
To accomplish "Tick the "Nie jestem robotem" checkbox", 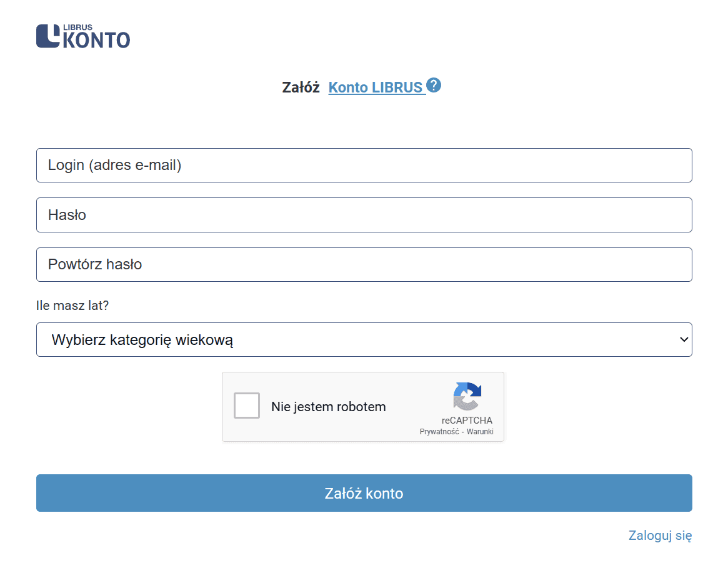I will tap(247, 406).
